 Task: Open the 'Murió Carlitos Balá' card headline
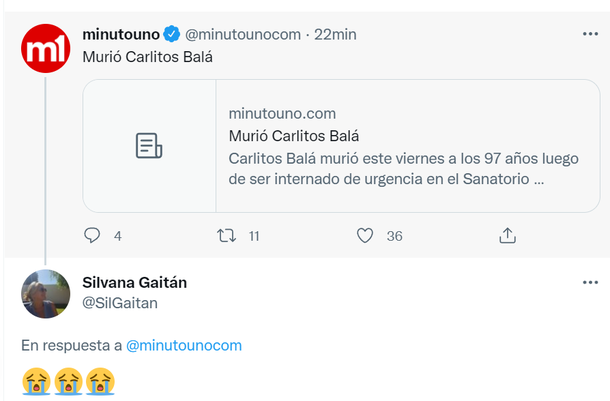coord(293,136)
